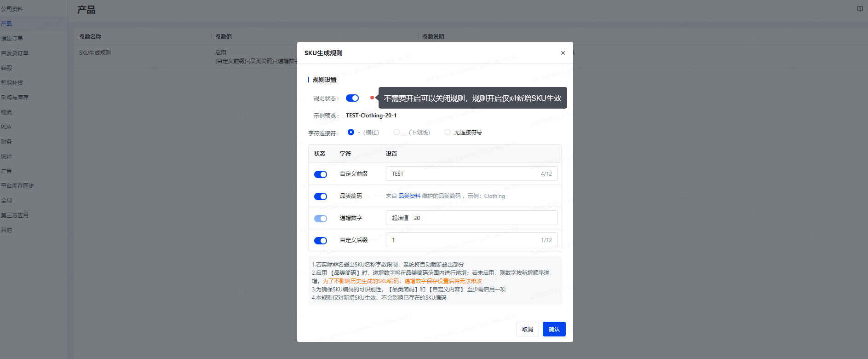The height and width of the screenshot is (359, 868).
Task: Open 采购与库存 in the sidebar
Action: (15, 97)
